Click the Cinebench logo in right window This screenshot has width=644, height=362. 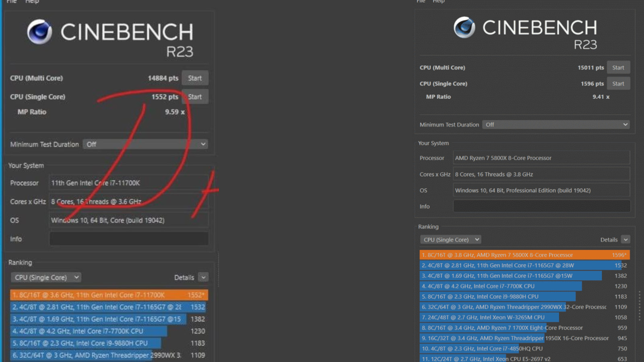click(x=464, y=27)
